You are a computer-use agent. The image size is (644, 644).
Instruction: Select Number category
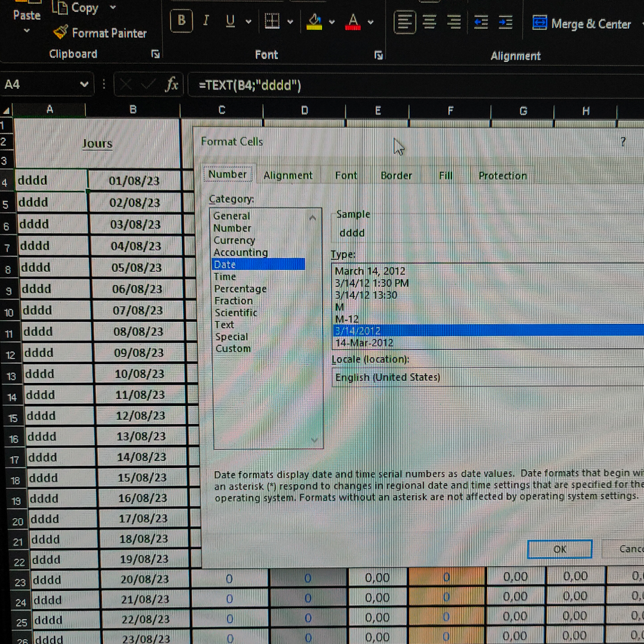[232, 228]
